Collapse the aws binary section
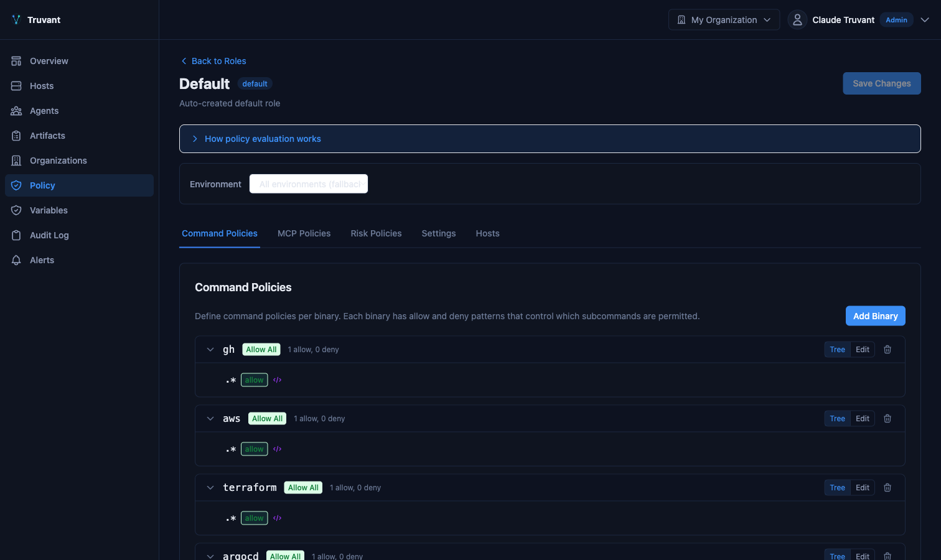 pyautogui.click(x=210, y=419)
